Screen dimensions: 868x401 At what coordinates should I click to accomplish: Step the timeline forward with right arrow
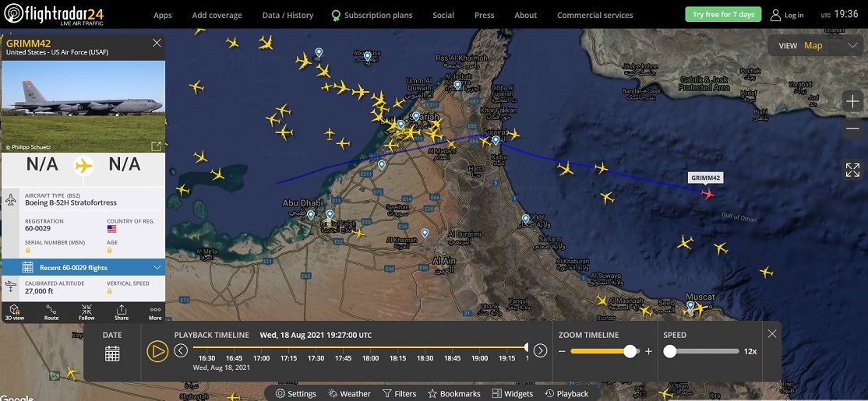[540, 350]
